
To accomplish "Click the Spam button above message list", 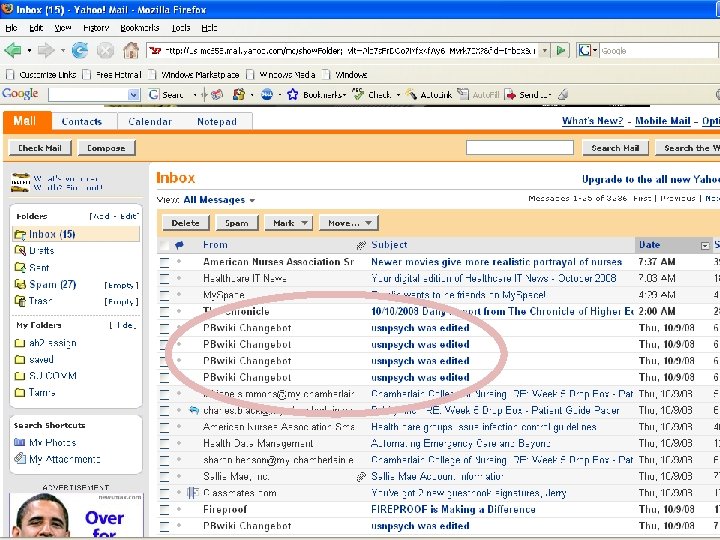I will pyautogui.click(x=237, y=223).
